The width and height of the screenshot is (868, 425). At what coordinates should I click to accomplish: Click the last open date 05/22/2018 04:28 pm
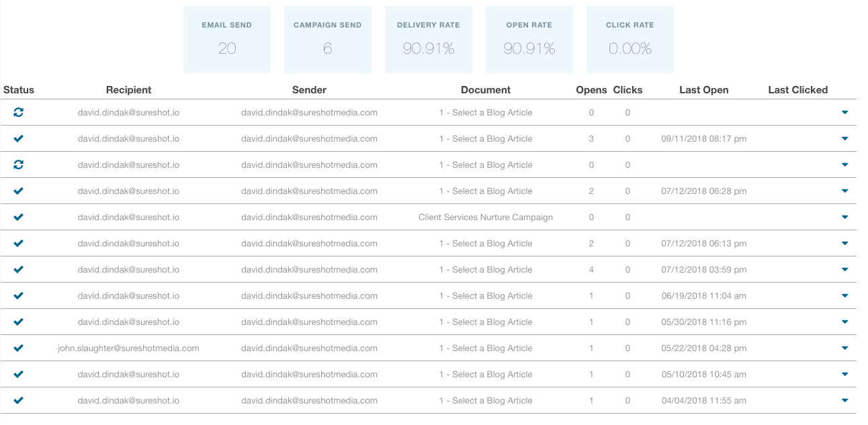(x=704, y=348)
